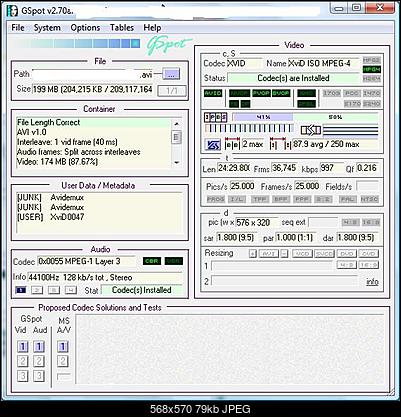The image size is (401, 417).
Task: Open the Tables menu
Action: click(122, 28)
